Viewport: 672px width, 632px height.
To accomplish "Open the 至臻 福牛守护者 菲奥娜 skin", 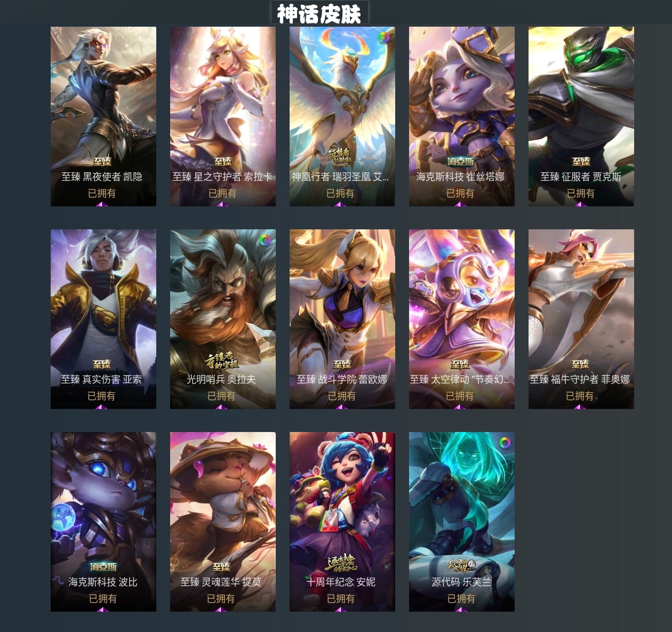I will click(581, 319).
